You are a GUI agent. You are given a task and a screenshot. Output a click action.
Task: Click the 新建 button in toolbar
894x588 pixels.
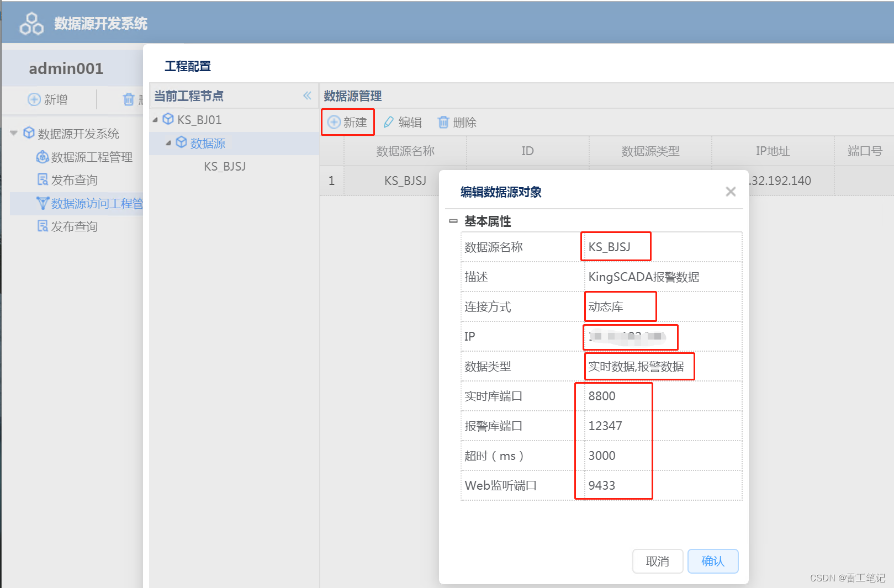tap(347, 122)
